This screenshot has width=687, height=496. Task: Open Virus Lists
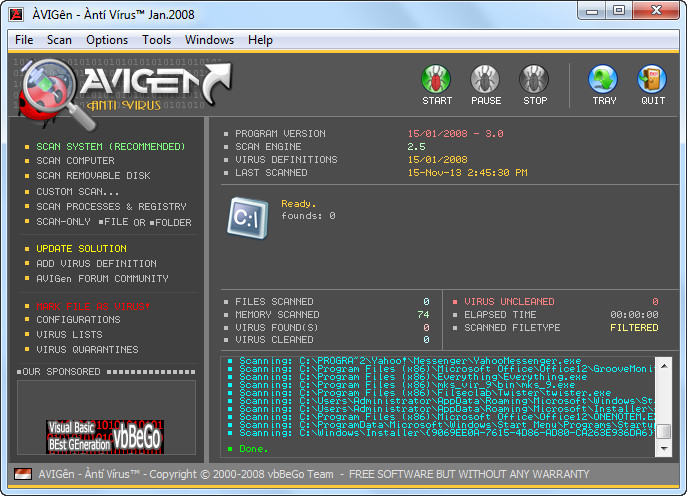[69, 334]
